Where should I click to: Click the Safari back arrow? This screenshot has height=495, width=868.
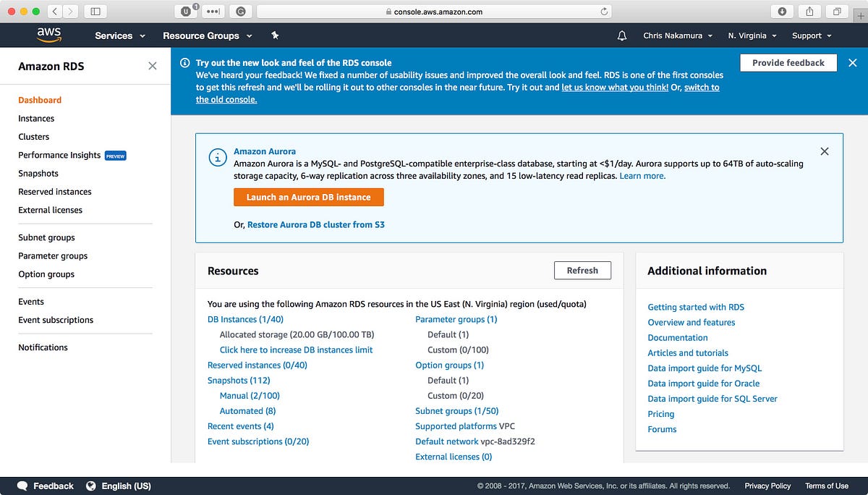click(55, 12)
